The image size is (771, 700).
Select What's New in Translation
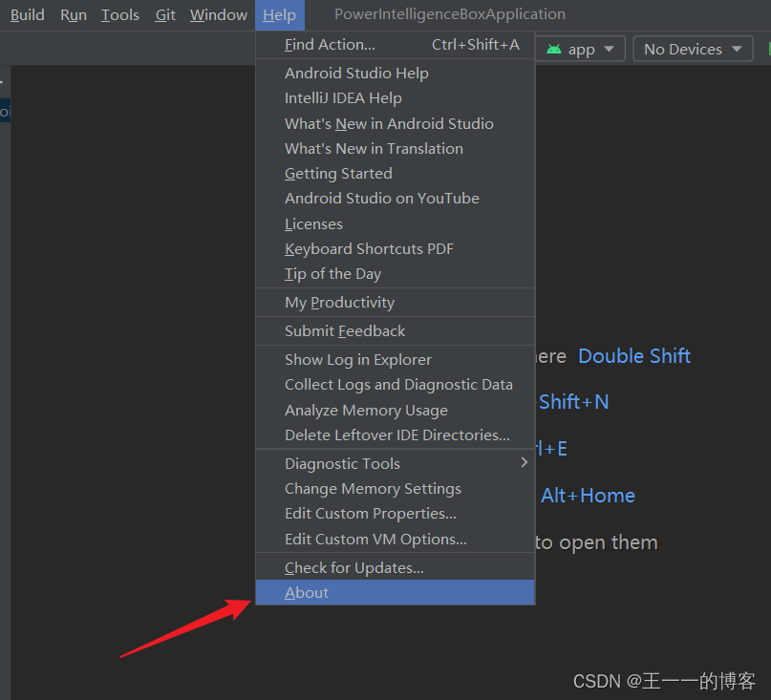pos(395,148)
